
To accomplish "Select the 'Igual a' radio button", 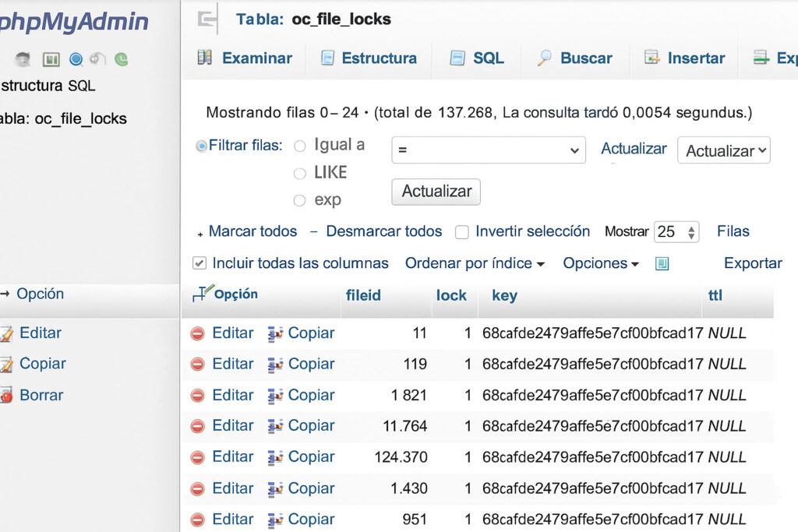I will (299, 146).
